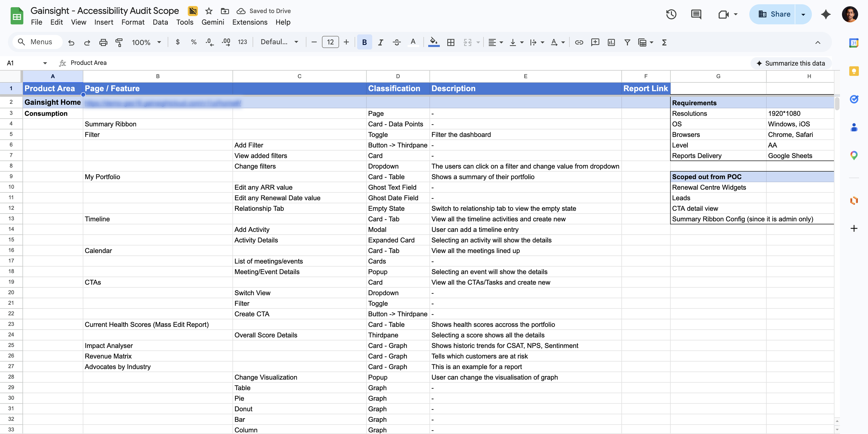Image resolution: width=868 pixels, height=434 pixels.
Task: Search the Menus box
Action: click(x=38, y=42)
